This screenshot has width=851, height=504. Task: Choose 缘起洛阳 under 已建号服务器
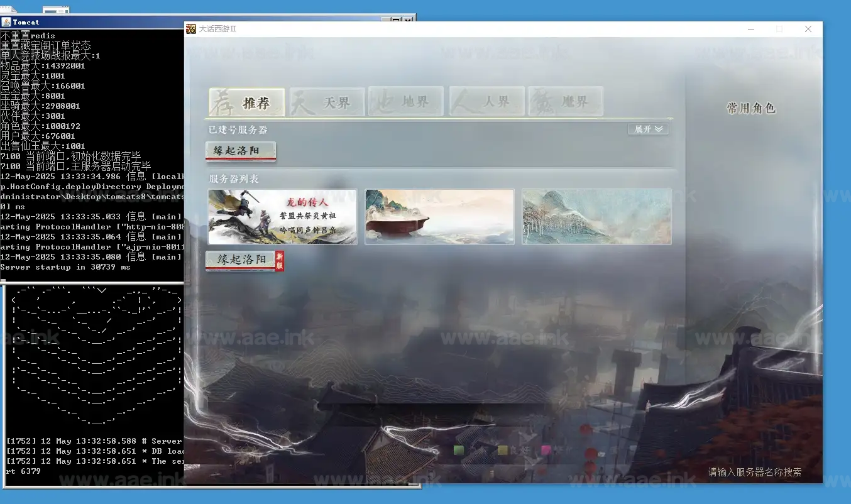click(x=241, y=151)
